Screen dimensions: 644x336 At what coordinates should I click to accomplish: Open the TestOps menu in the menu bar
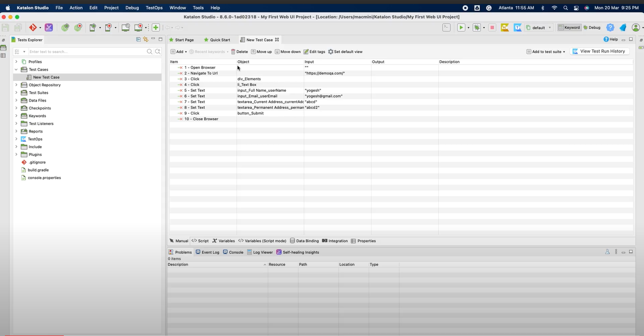154,8
